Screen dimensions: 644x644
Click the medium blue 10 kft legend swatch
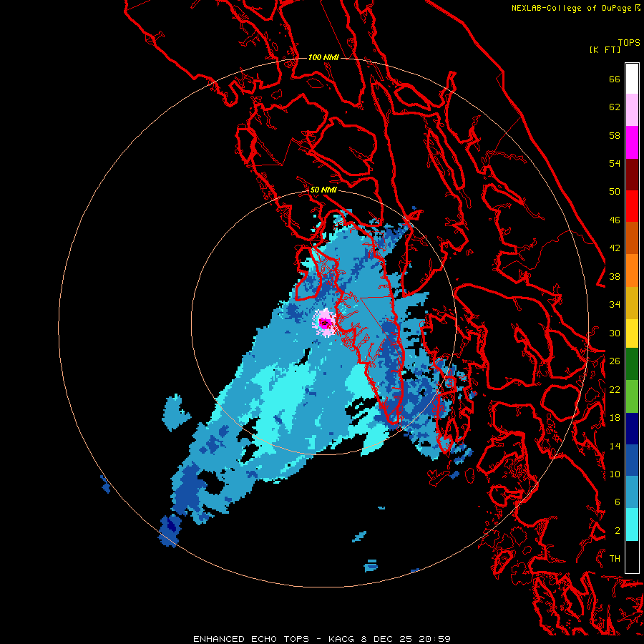pos(632,460)
